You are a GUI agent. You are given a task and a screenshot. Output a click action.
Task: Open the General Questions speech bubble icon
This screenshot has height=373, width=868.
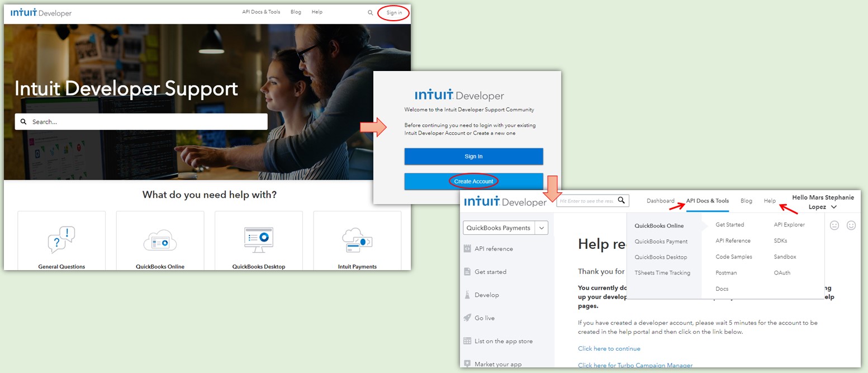point(61,240)
